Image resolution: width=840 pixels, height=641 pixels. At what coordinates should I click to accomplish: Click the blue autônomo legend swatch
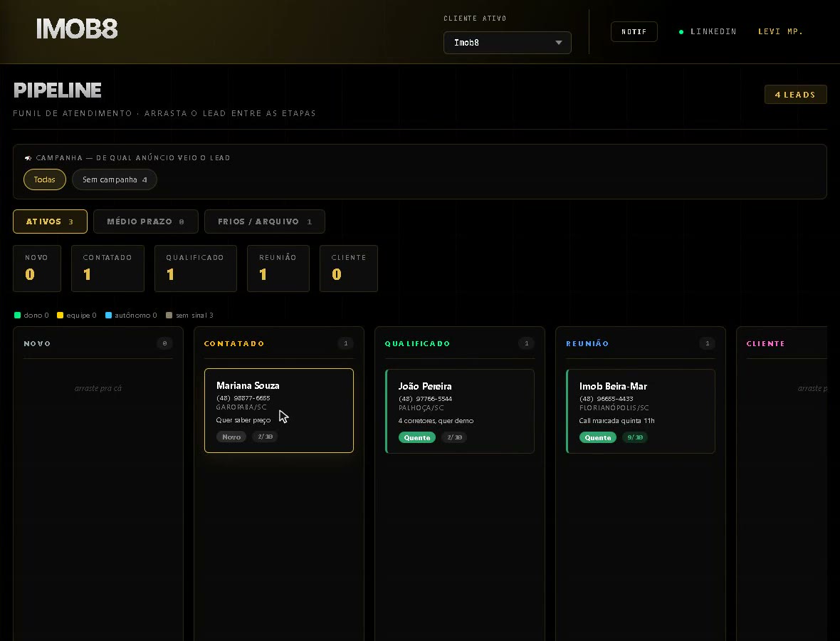108,315
